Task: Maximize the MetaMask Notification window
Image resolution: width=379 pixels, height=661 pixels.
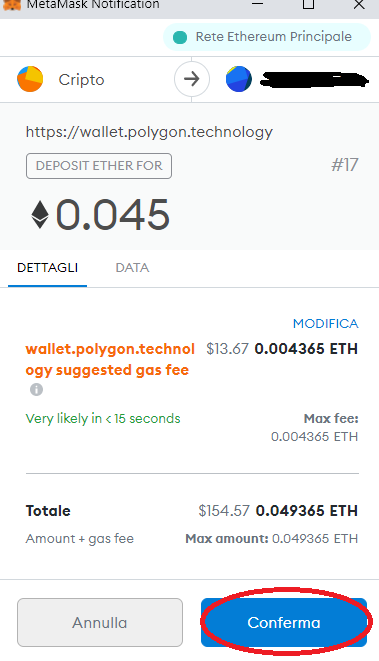Action: [x=309, y=4]
